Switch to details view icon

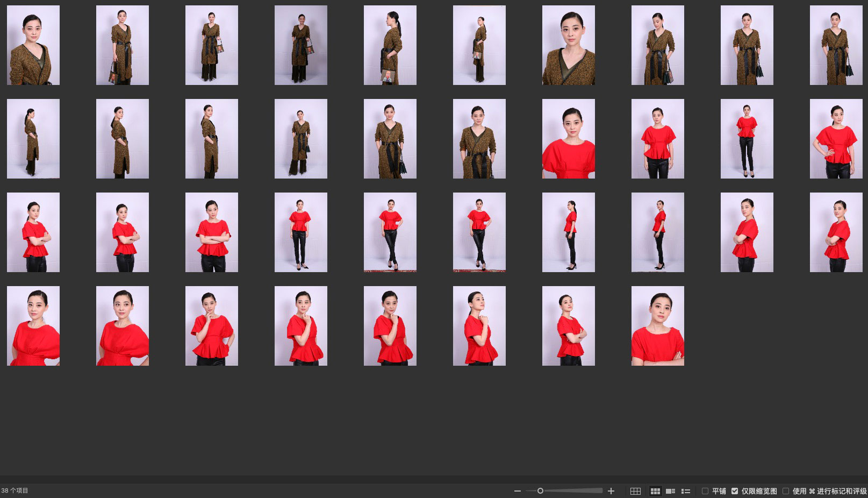click(x=670, y=491)
